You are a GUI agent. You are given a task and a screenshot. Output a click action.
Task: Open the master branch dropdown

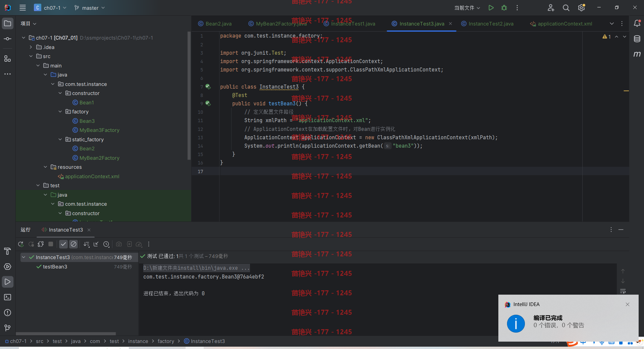pos(90,8)
